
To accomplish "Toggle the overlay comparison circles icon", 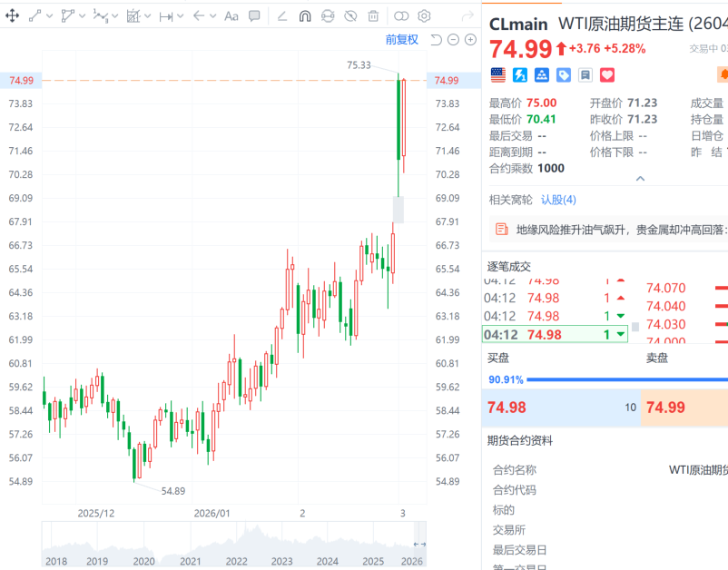I will pyautogui.click(x=401, y=15).
